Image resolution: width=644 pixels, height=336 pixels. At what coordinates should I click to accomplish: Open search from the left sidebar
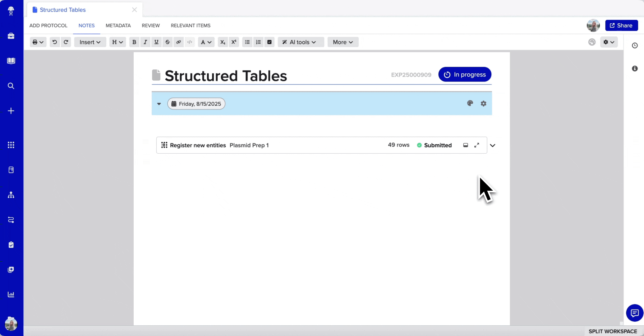coord(11,86)
